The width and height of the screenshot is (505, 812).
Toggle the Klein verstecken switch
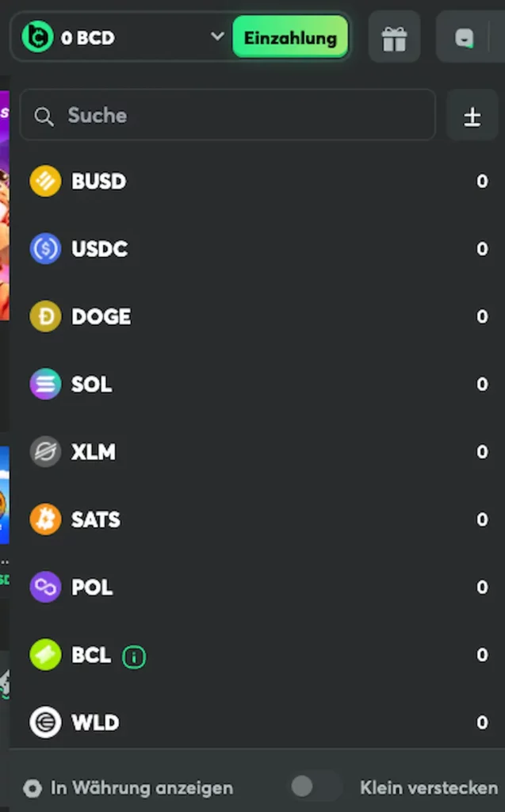315,787
